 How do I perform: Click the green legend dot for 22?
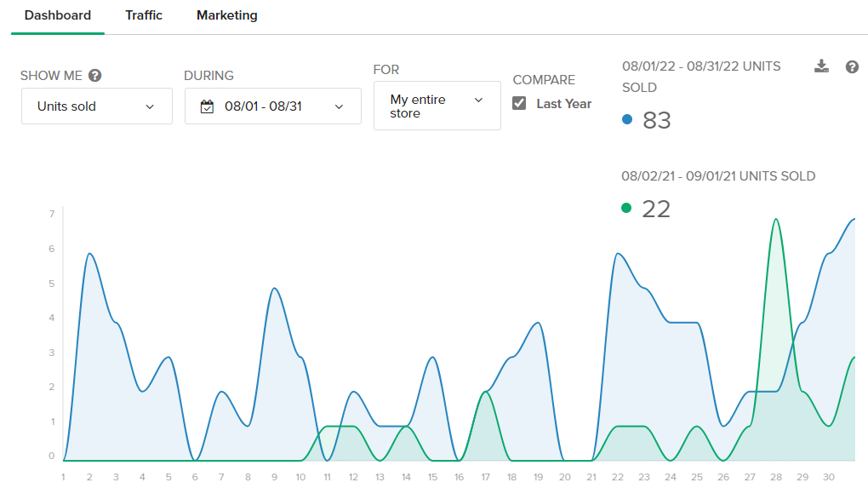(626, 208)
